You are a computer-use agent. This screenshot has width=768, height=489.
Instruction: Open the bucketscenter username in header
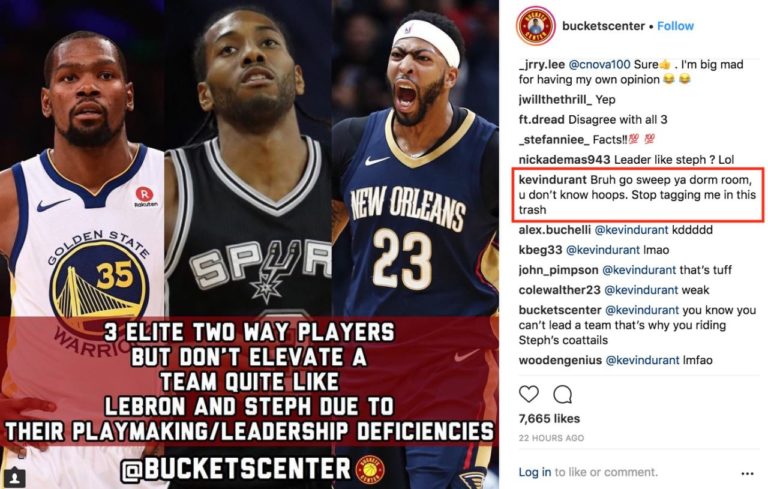pyautogui.click(x=603, y=26)
